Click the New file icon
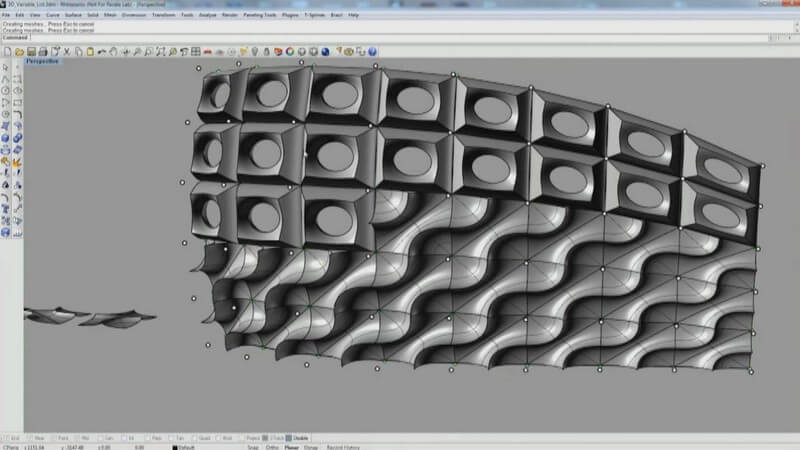This screenshot has height=450, width=800. (x=8, y=51)
